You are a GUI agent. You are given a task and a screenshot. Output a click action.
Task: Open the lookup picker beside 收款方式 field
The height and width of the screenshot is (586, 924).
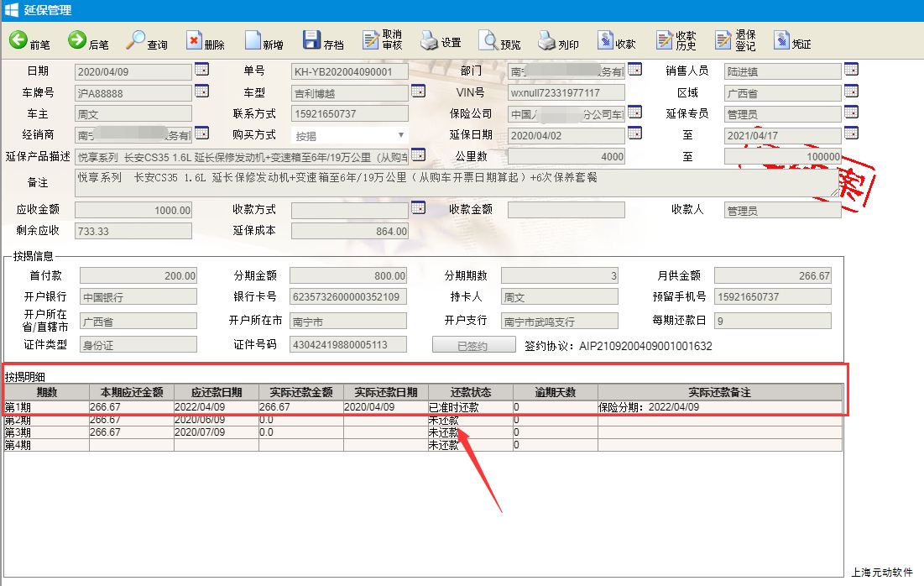pyautogui.click(x=418, y=207)
